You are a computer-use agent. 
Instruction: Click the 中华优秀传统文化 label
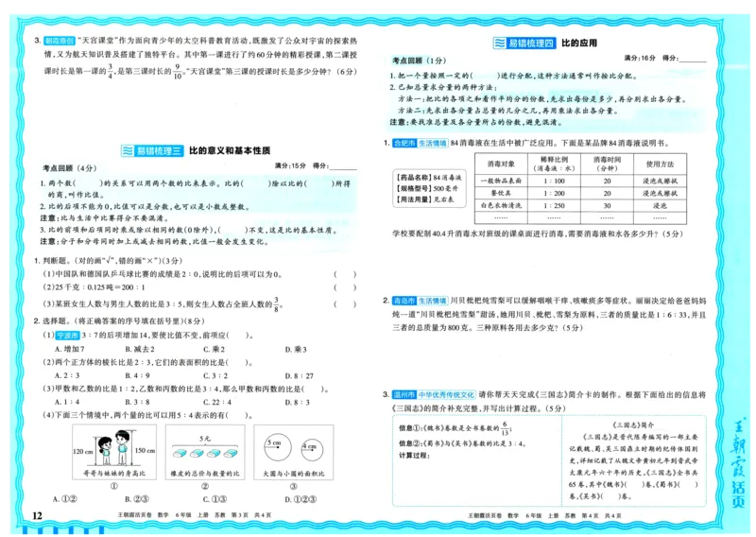446,394
